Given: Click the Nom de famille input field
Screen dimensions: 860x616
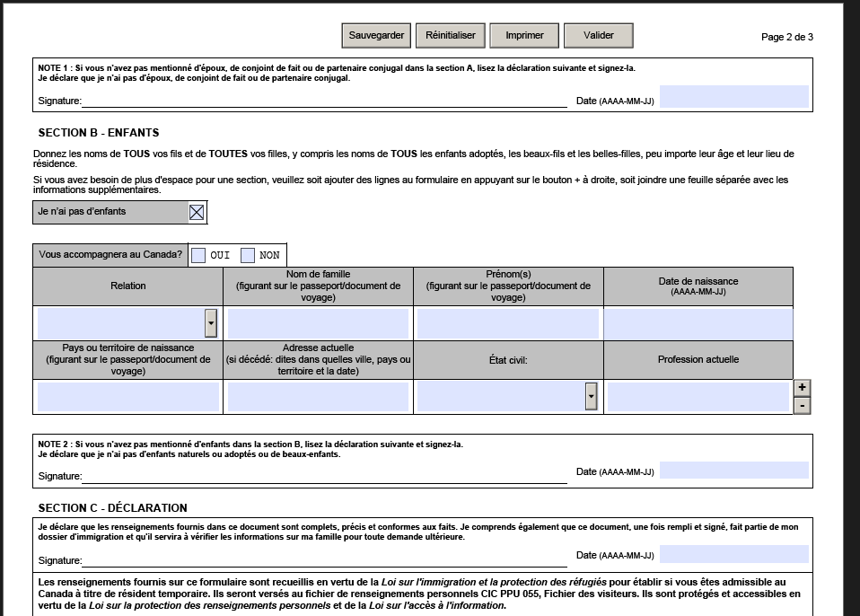Looking at the screenshot, I should pyautogui.click(x=318, y=323).
